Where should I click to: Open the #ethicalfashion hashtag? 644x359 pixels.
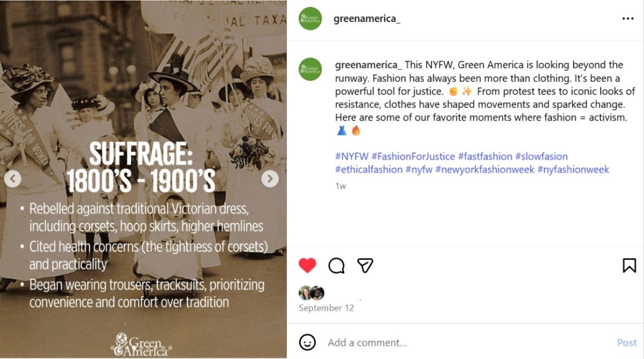tap(368, 169)
